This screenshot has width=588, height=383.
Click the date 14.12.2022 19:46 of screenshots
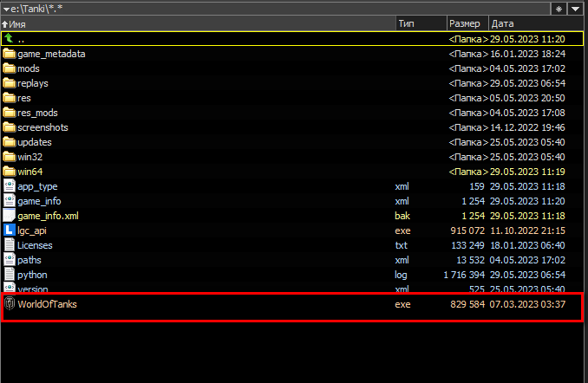527,127
